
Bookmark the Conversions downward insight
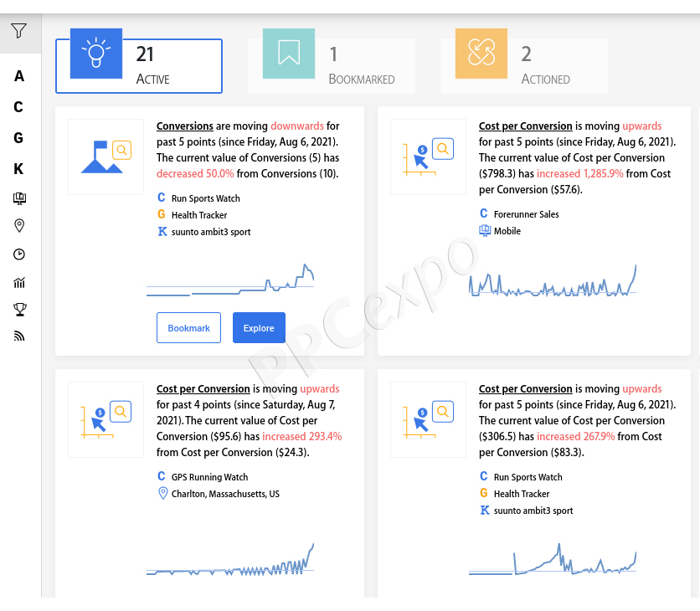188,328
